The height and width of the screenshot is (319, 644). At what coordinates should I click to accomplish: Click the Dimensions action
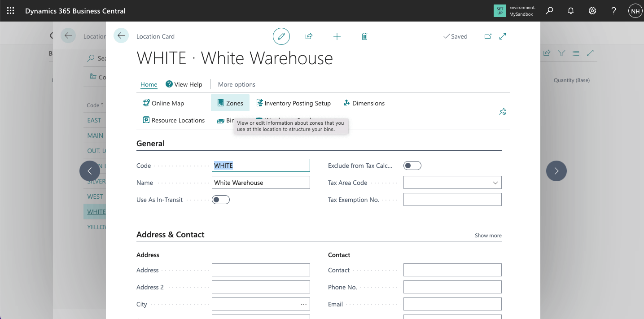(x=364, y=103)
